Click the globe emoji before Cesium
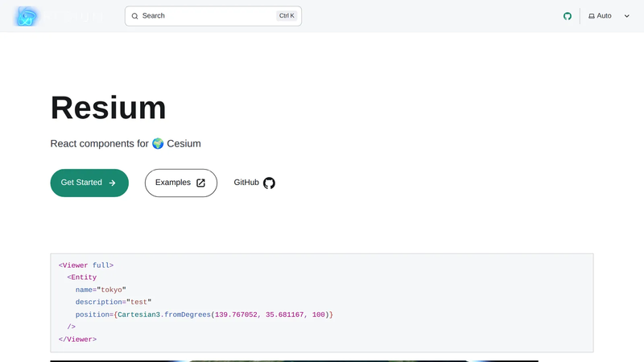This screenshot has width=644, height=362. (158, 144)
